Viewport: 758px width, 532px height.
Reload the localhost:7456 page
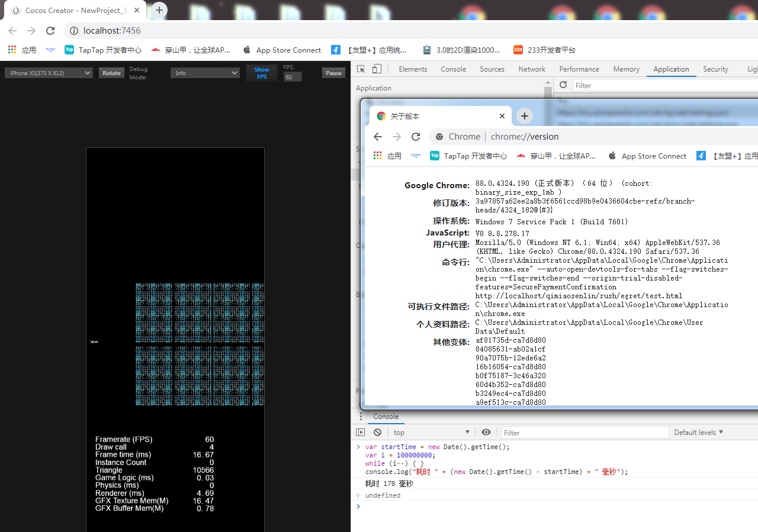click(x=50, y=31)
